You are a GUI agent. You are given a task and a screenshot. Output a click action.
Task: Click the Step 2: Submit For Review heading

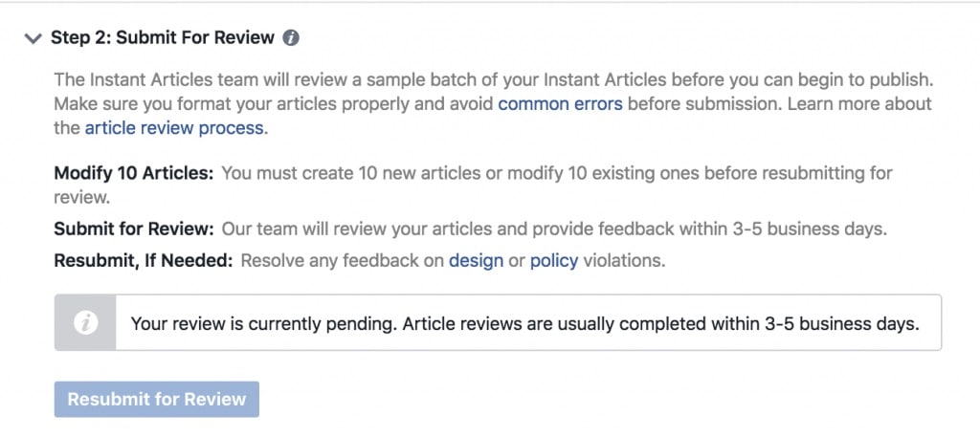tap(163, 38)
